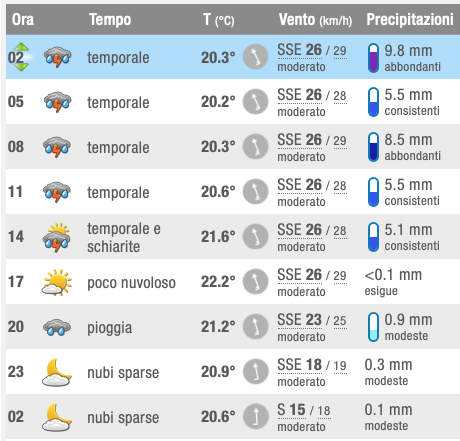The width and height of the screenshot is (460, 441).
Task: Click the S 15 / 18 wind link in the last row
Action: [304, 410]
